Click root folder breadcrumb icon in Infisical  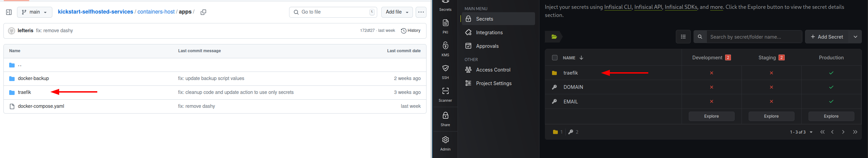click(x=554, y=37)
